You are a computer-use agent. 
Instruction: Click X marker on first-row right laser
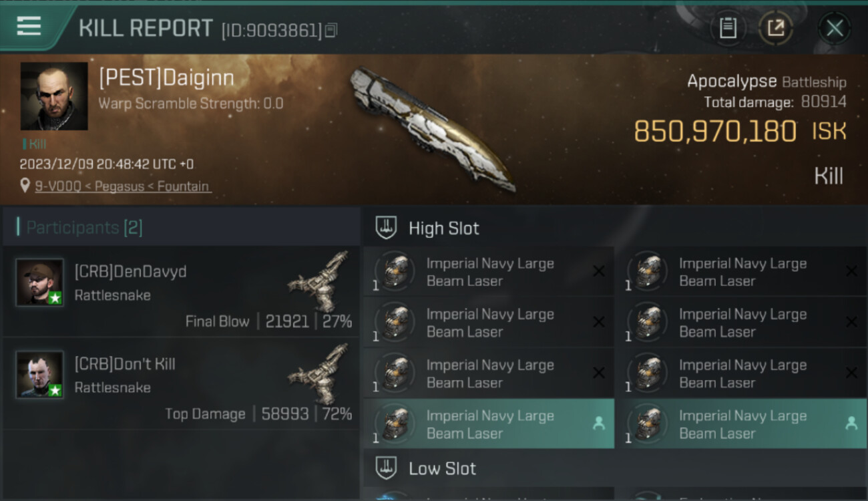(851, 271)
